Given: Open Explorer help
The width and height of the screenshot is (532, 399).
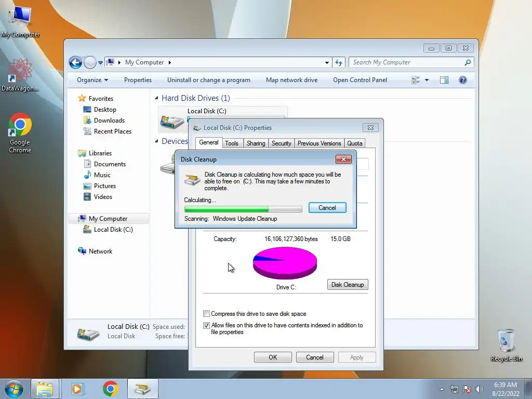Looking at the screenshot, I should pyautogui.click(x=463, y=80).
